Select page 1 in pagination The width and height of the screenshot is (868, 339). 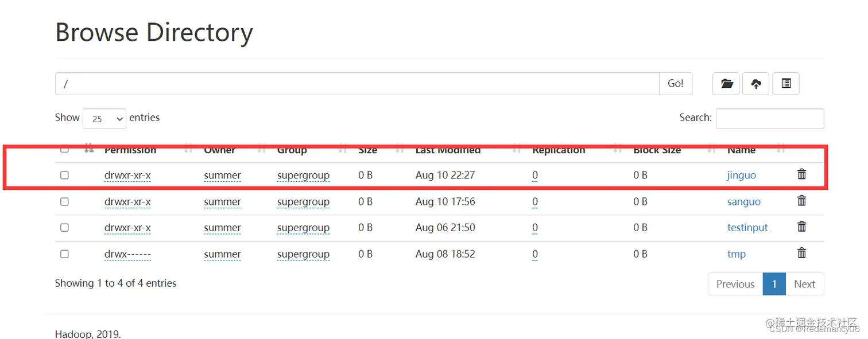pos(774,284)
